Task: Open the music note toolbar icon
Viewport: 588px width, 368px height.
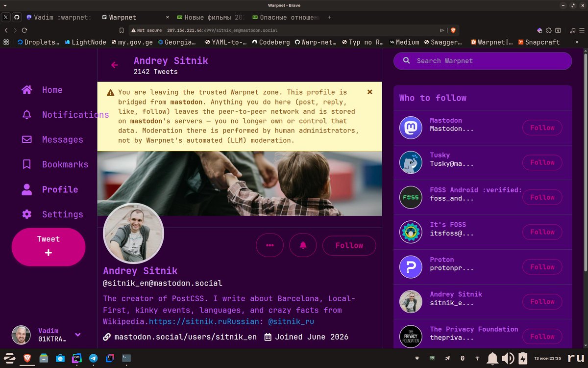Action: [x=572, y=30]
